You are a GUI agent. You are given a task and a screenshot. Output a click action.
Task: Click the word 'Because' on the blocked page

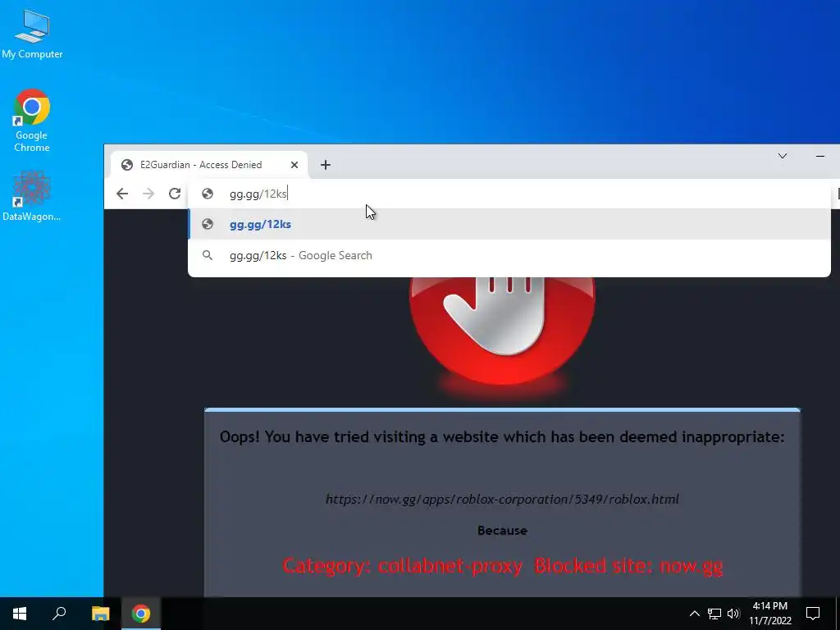coord(502,531)
